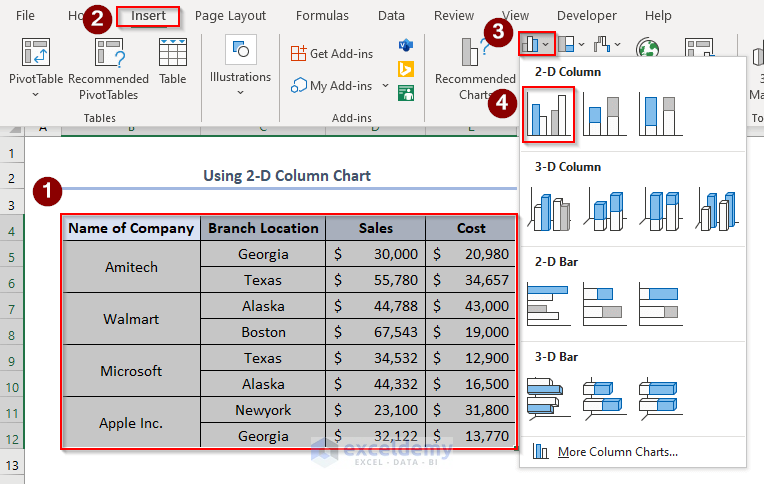This screenshot has height=484, width=764.
Task: Select the 2-D Clustered Column chart
Action: coord(547,113)
